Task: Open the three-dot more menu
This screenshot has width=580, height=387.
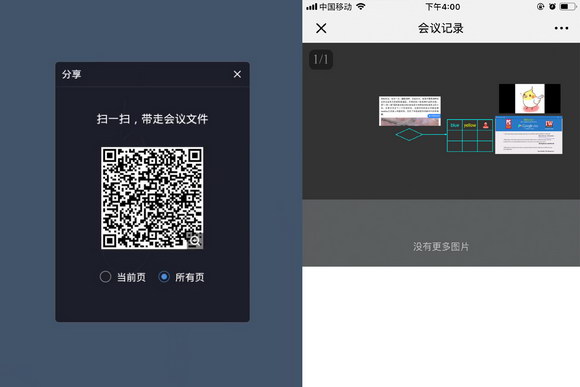Action: (561, 28)
